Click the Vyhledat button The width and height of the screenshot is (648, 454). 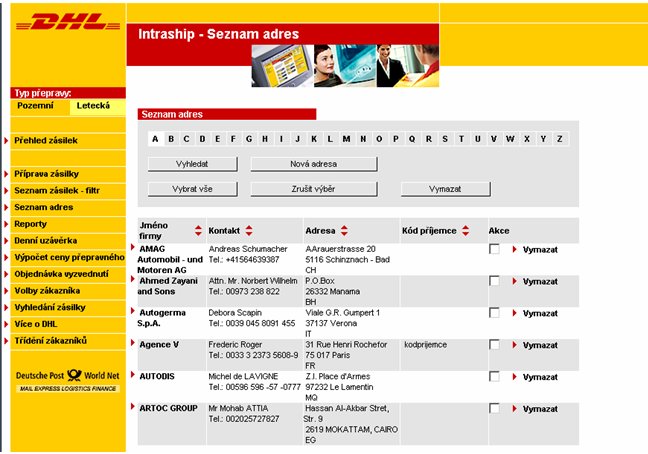[x=193, y=164]
